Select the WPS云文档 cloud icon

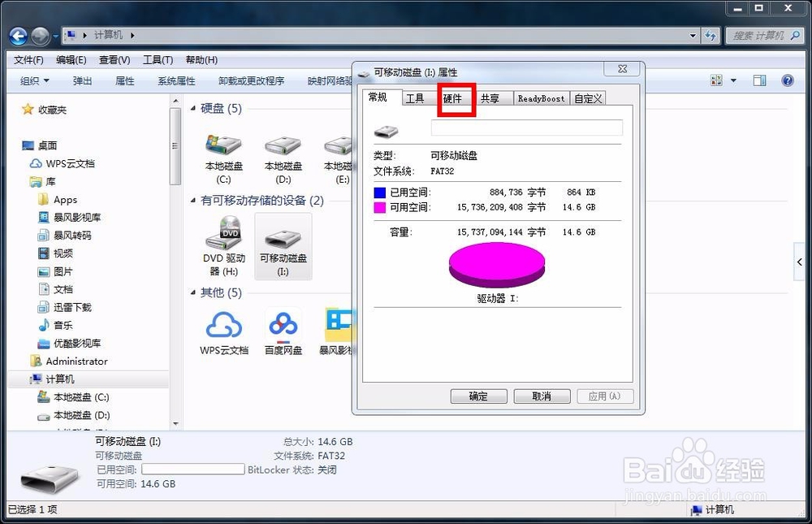224,333
